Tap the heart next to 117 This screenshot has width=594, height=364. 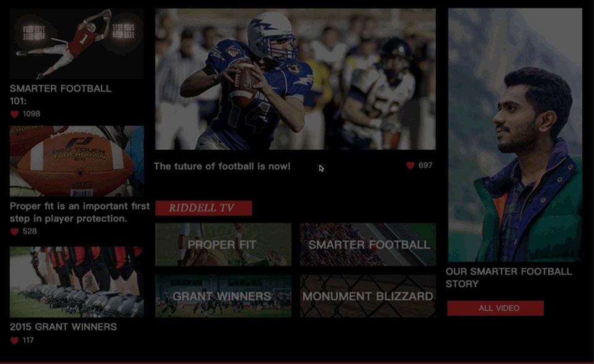(14, 341)
